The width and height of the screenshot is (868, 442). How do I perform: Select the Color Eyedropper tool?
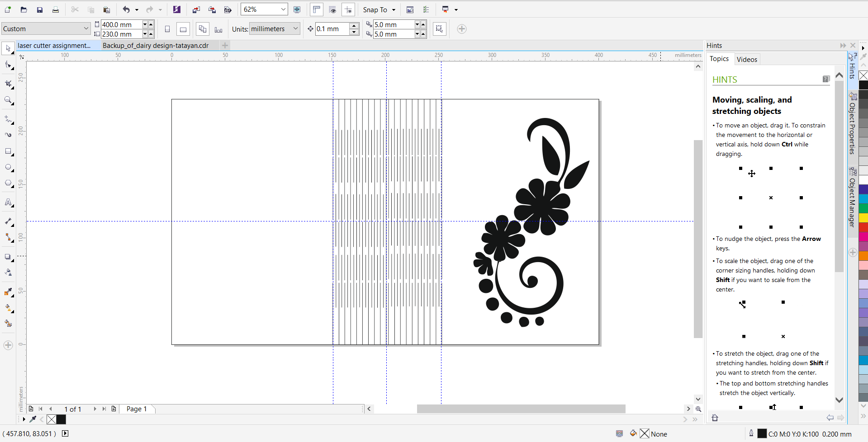[8, 292]
